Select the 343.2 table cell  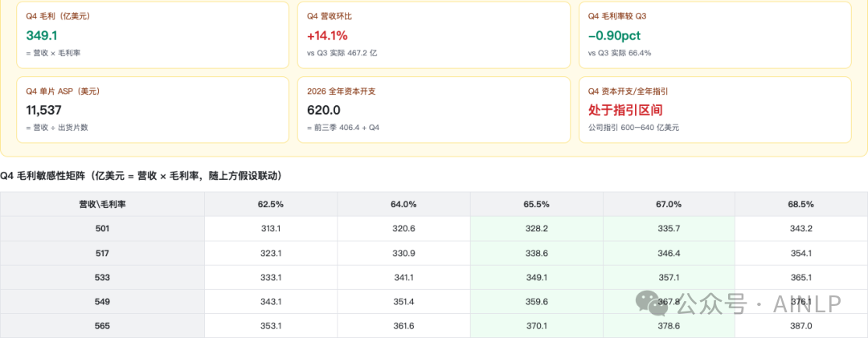pos(801,229)
